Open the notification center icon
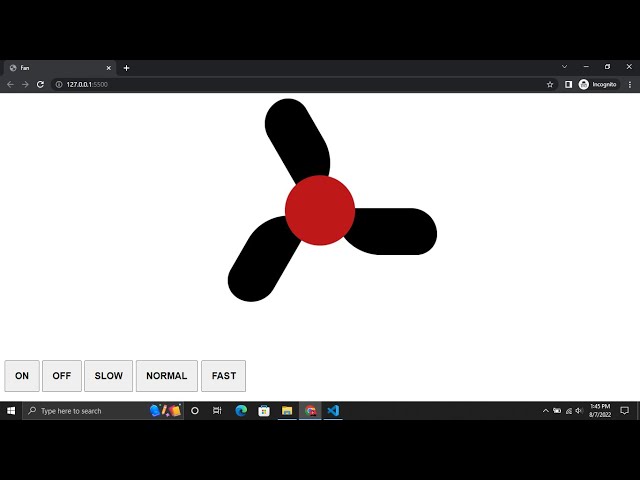The image size is (640, 480). tap(624, 411)
